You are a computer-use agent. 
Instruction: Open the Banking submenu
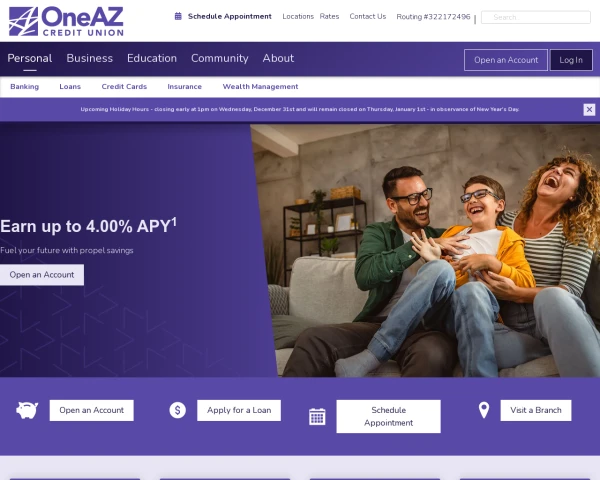(24, 87)
